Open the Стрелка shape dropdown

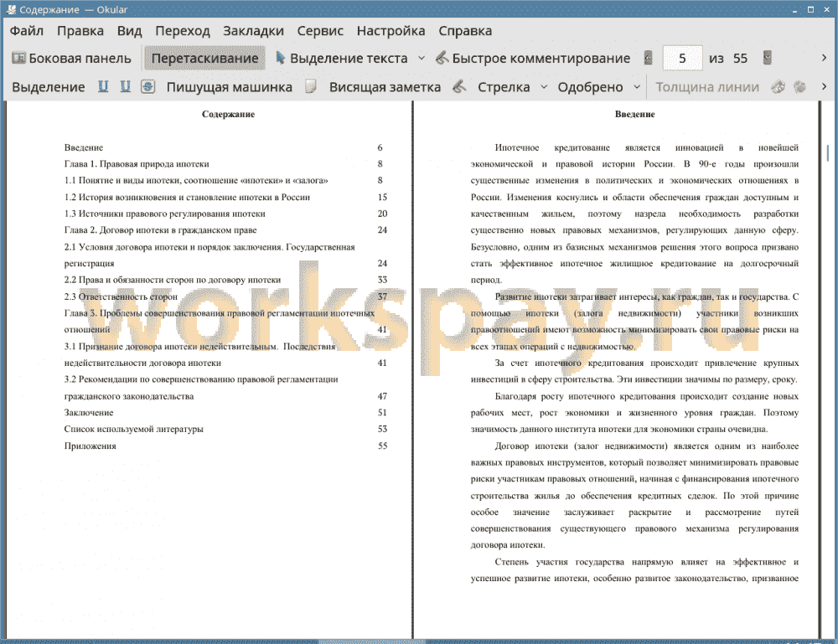tap(544, 86)
